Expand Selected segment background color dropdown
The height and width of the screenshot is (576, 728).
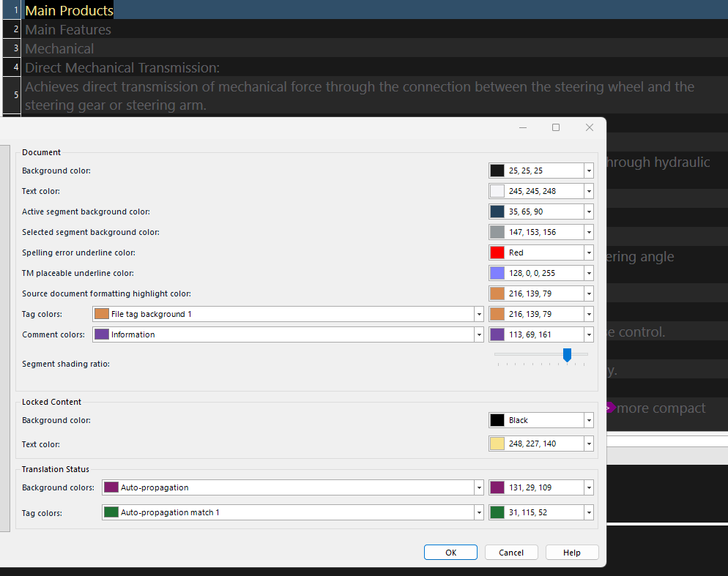pos(589,232)
